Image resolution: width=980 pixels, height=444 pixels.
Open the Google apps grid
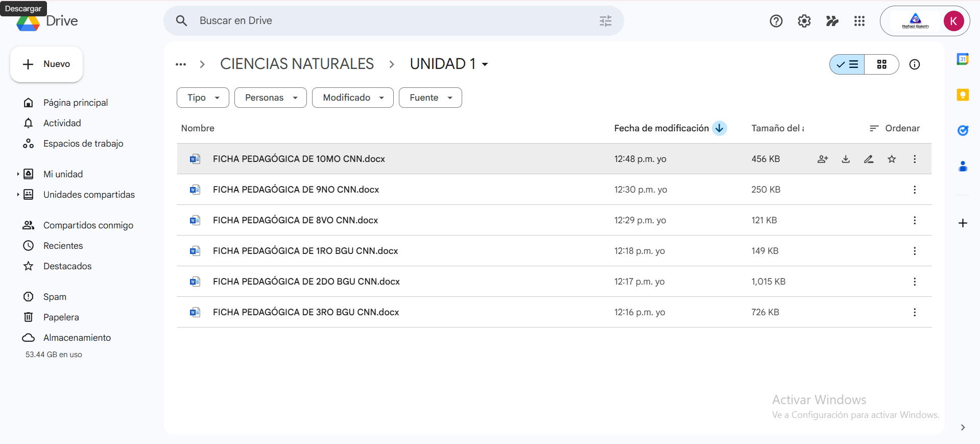pos(859,21)
